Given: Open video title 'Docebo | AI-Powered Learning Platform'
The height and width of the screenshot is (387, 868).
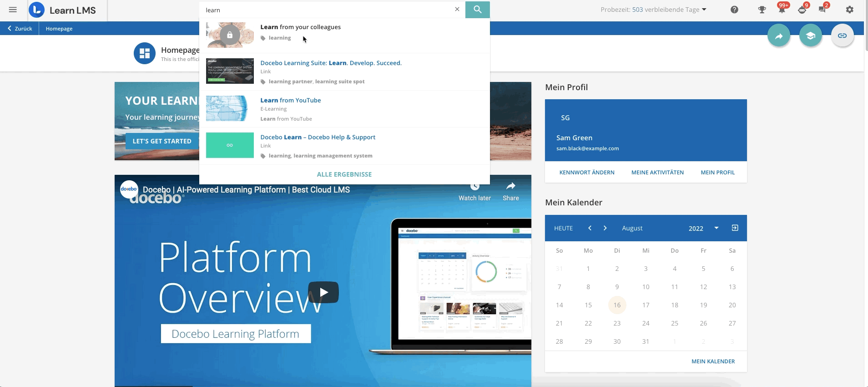Looking at the screenshot, I should coord(246,189).
